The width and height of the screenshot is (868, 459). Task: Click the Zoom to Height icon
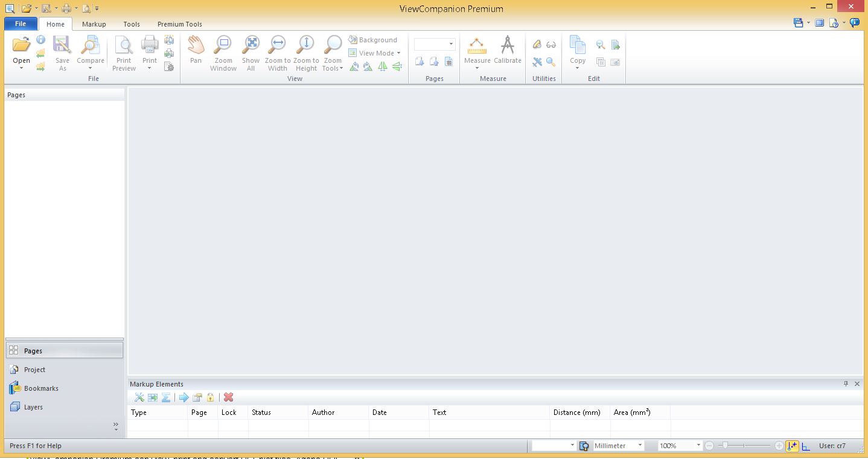[x=306, y=45]
